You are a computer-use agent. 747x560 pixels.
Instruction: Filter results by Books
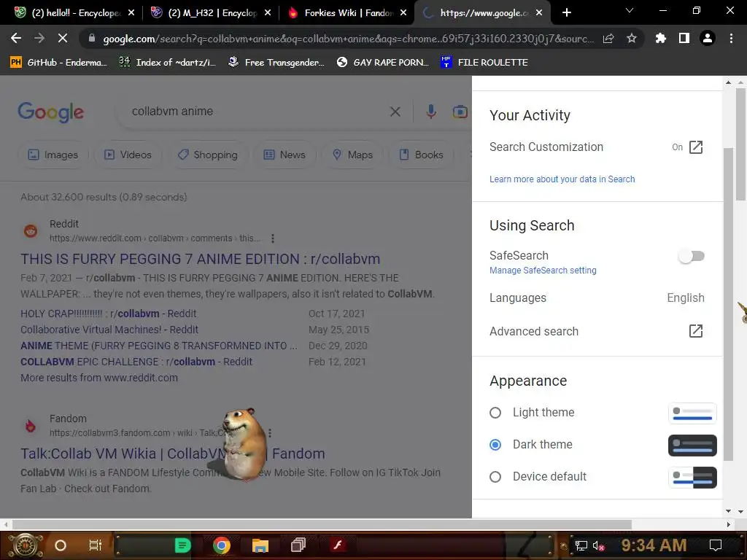coord(421,155)
